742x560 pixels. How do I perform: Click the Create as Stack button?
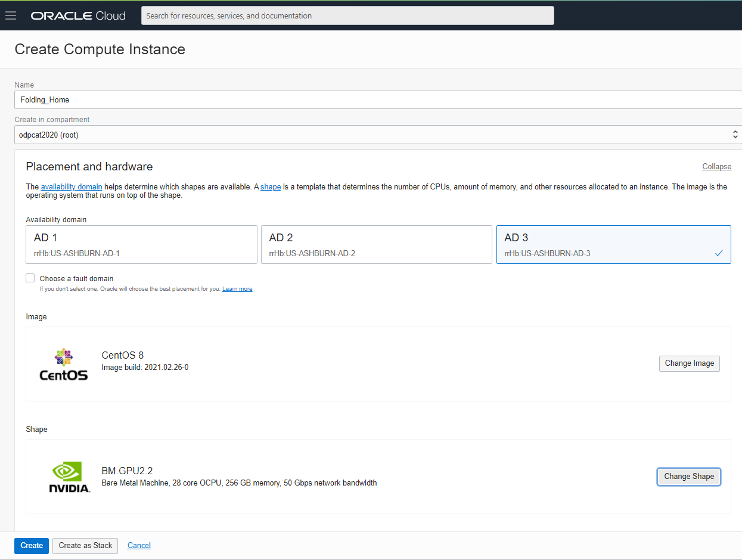coord(85,546)
